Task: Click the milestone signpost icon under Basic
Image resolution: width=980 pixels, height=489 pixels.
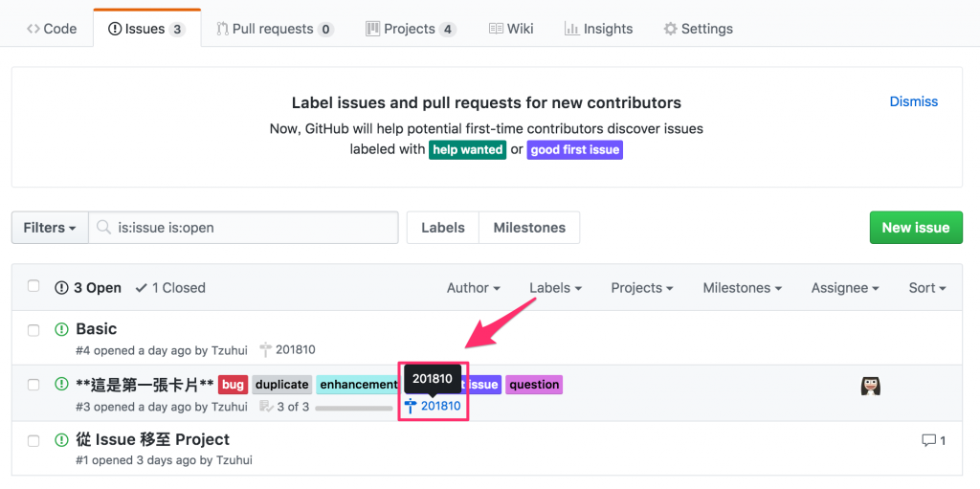Action: 266,350
